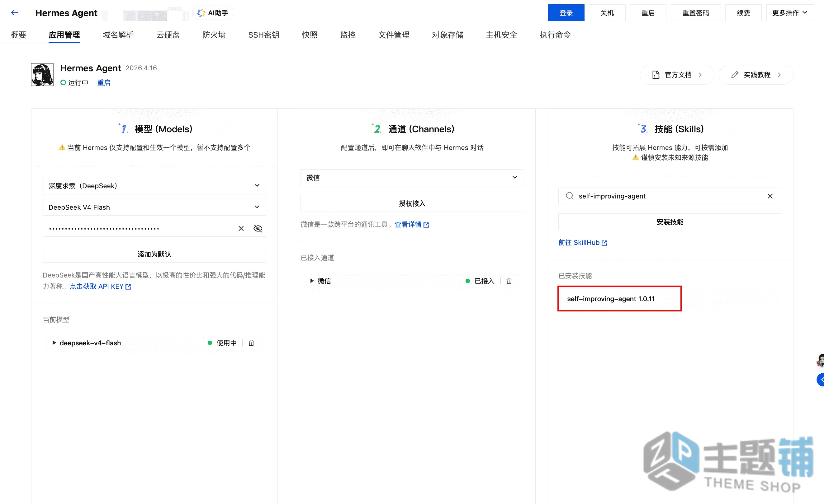Image resolution: width=824 pixels, height=504 pixels.
Task: Click the 重置密码 button
Action: pyautogui.click(x=696, y=13)
